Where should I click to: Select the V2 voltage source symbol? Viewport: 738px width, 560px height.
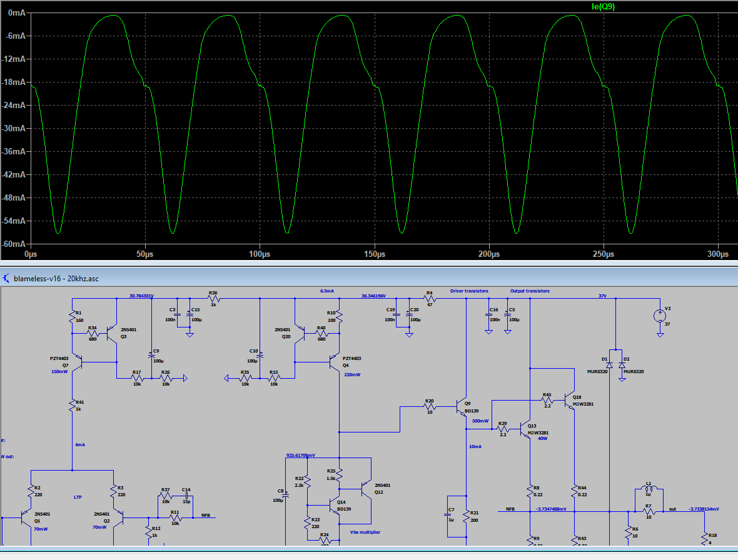(660, 316)
